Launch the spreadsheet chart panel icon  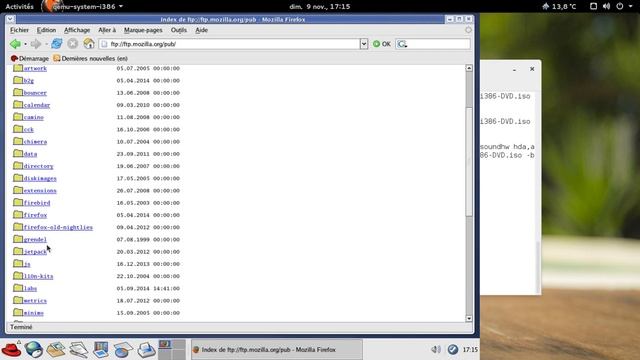click(123, 350)
